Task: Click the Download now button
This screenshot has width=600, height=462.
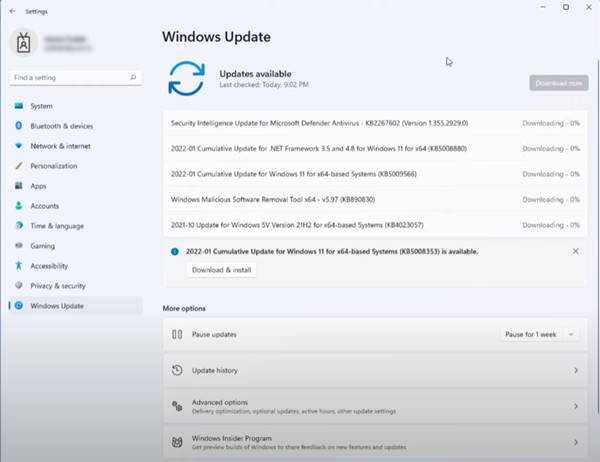Action: 559,83
